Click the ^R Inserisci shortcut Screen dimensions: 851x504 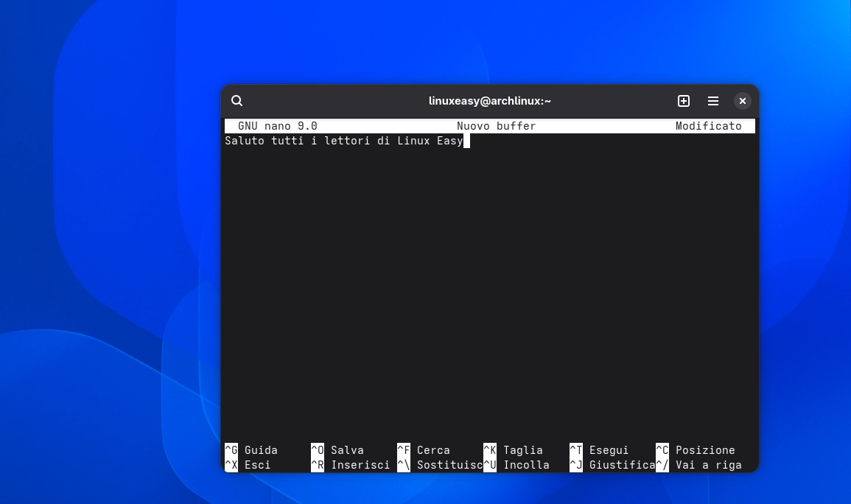[351, 465]
